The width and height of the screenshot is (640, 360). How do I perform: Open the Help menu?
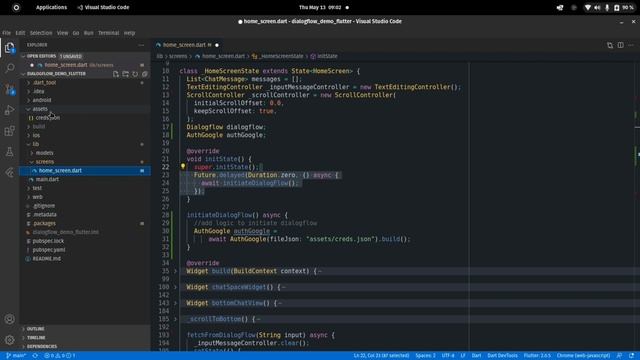click(x=129, y=33)
